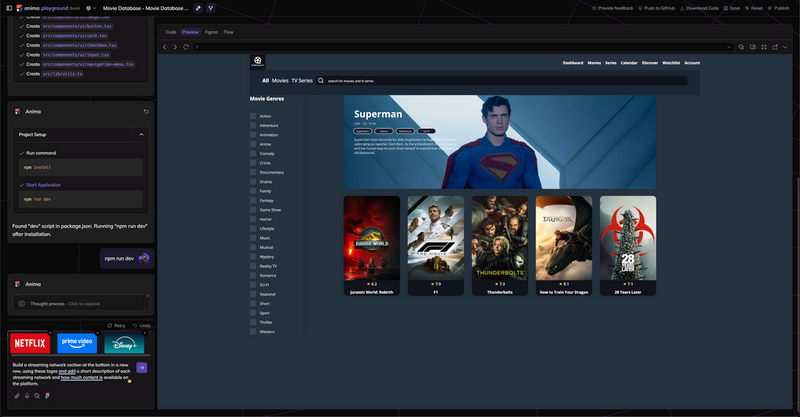
Task: Open Account in site navigation
Action: 692,63
